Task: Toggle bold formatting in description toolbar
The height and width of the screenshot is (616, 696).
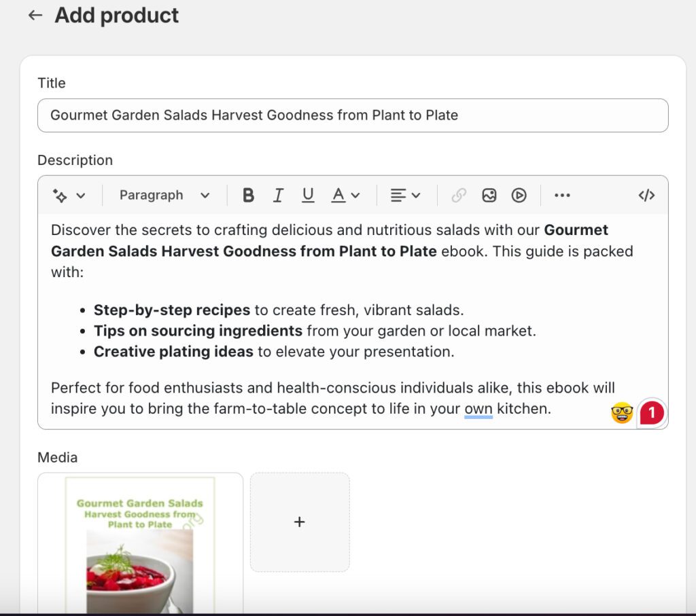Action: [x=248, y=196]
